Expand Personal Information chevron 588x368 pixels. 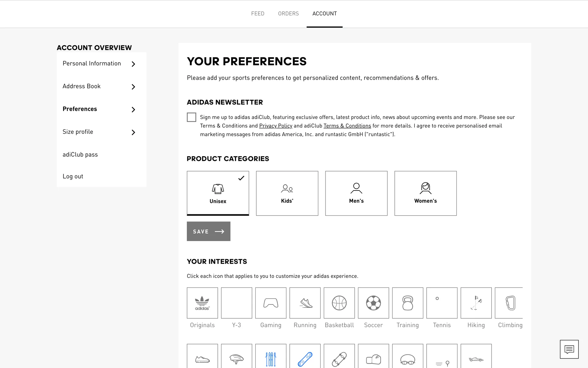[x=133, y=64]
